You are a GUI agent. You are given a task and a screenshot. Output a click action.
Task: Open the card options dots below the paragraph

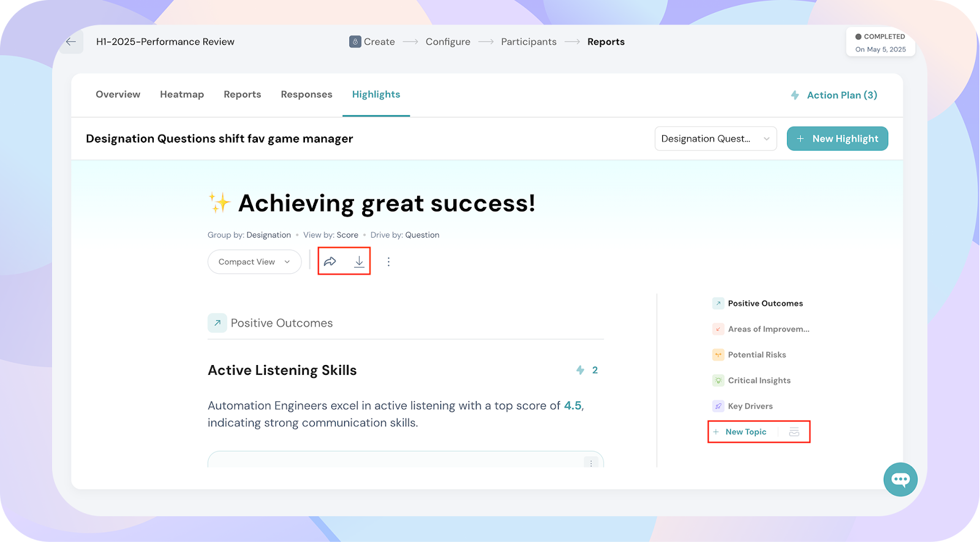pos(591,463)
